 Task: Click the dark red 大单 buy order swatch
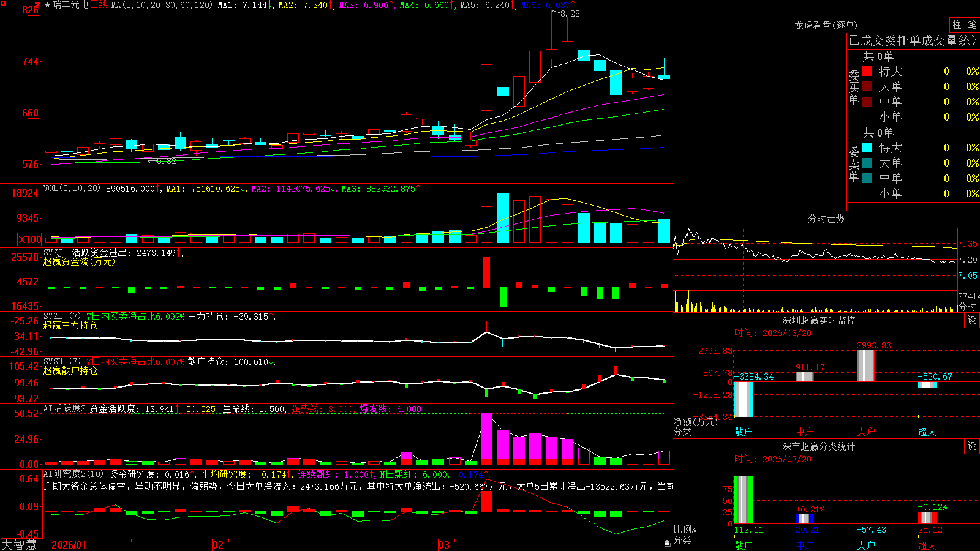(x=867, y=86)
